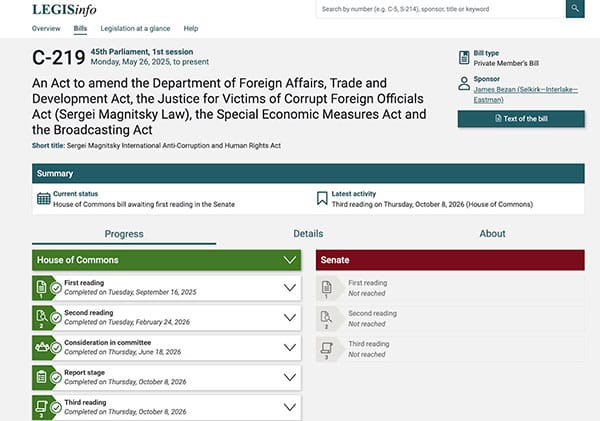Image resolution: width=600 pixels, height=421 pixels.
Task: Click the Senate First reading icon
Action: pos(326,287)
